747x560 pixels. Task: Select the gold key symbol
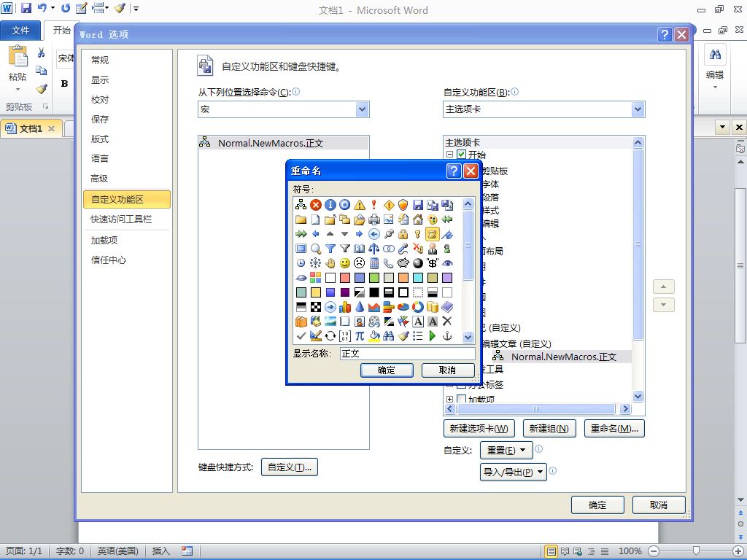418,234
